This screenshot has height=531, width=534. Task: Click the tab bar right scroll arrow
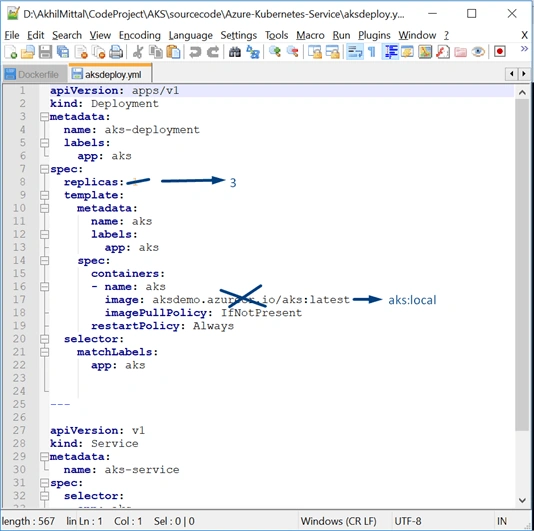point(524,74)
